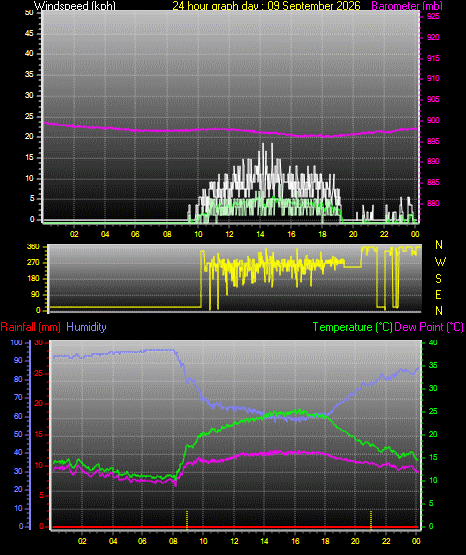This screenshot has height=555, width=466.
Task: Click the Barometer (mb) axis title
Action: (407, 6)
